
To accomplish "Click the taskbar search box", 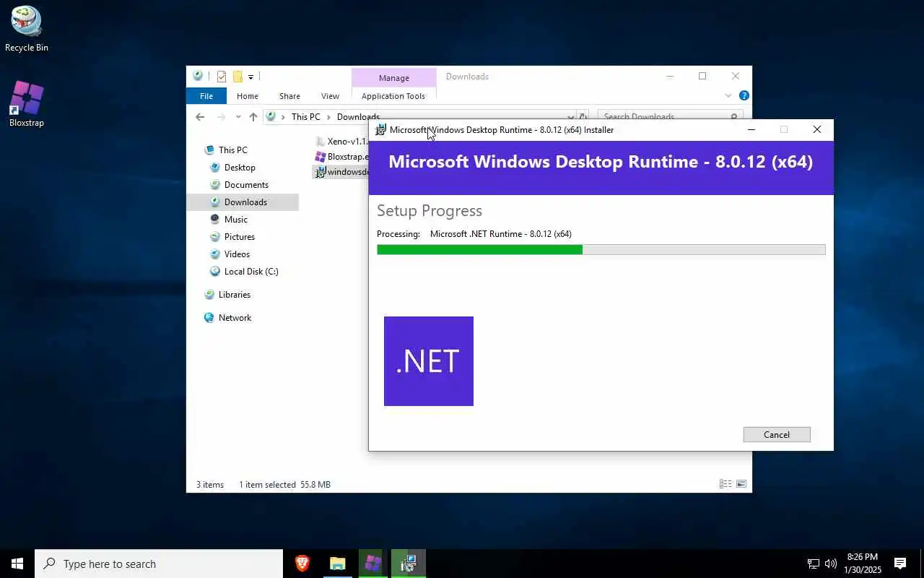I will tap(159, 564).
